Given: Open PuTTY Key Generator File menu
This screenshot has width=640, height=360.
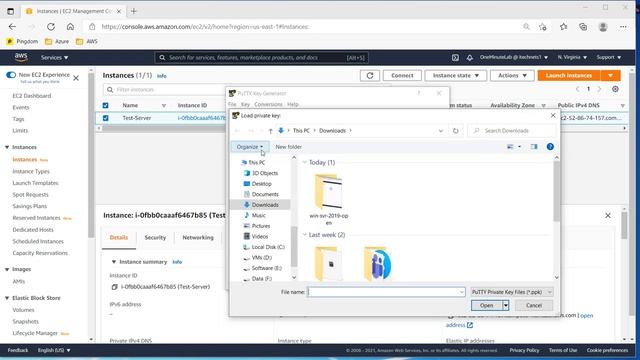Looking at the screenshot, I should tap(232, 104).
